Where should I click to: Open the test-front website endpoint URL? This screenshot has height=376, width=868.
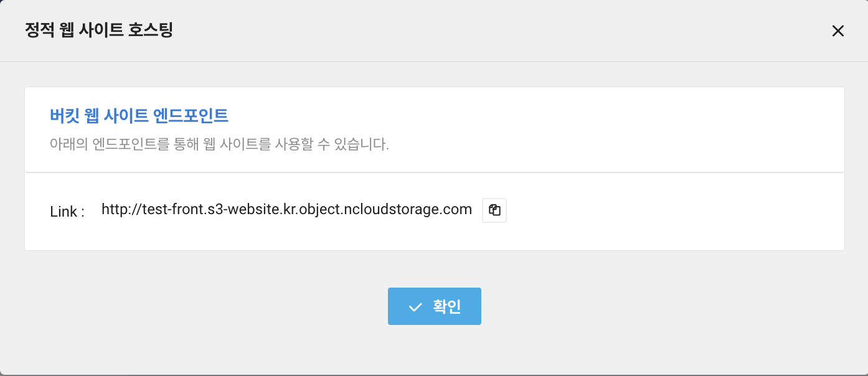[286, 209]
